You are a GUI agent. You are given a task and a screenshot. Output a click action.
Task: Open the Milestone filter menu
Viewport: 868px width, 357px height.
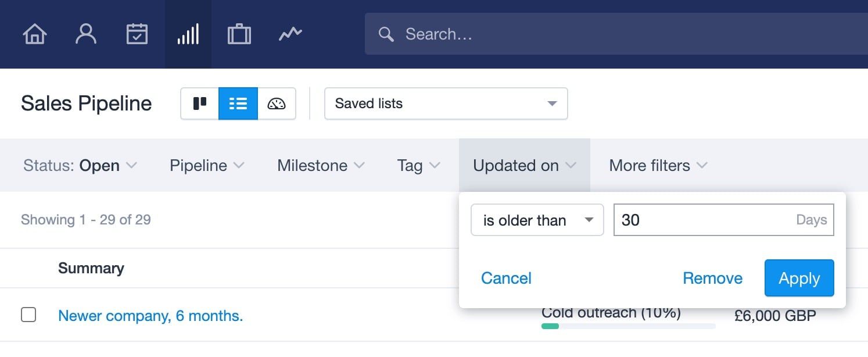321,166
